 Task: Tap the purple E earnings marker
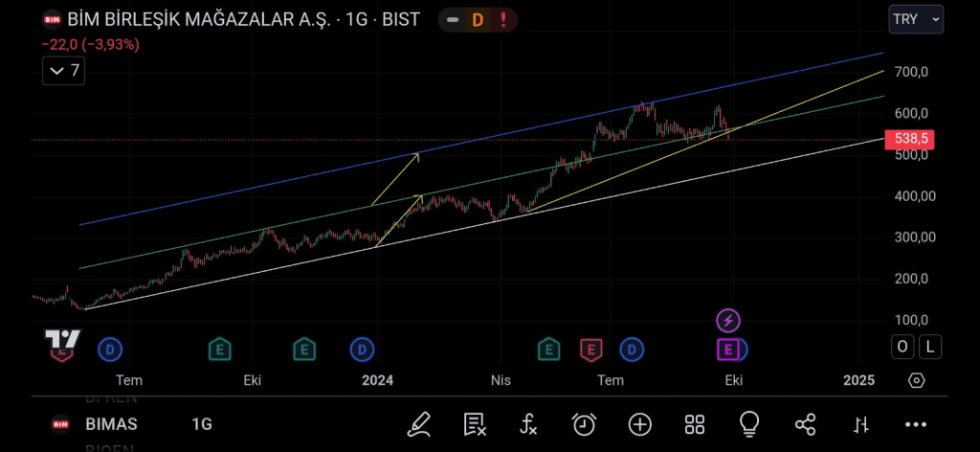727,350
